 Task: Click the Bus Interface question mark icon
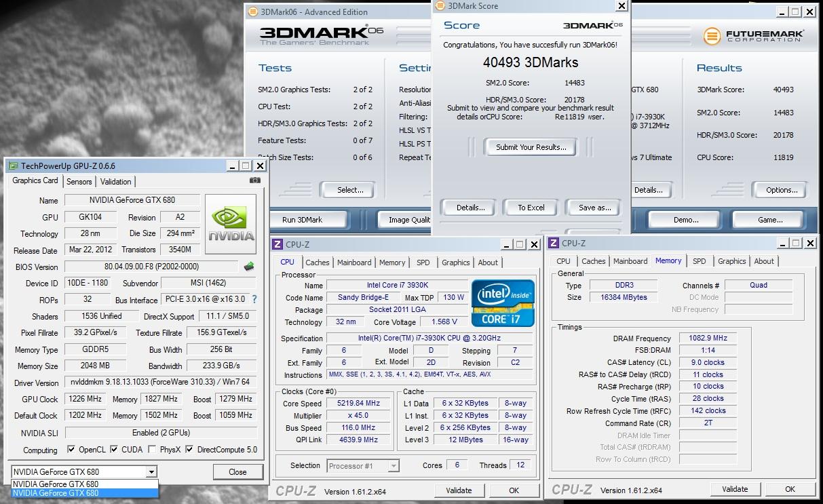click(254, 299)
